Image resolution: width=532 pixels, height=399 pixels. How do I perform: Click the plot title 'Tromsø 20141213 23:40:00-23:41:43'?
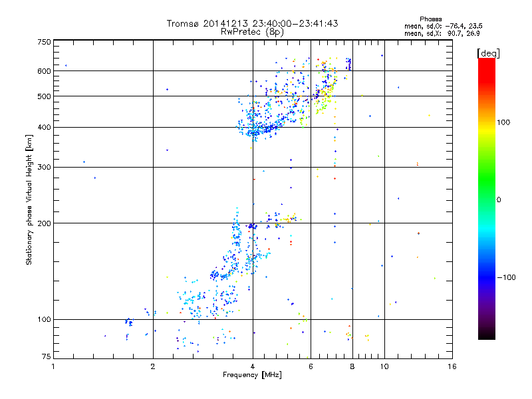coord(252,23)
